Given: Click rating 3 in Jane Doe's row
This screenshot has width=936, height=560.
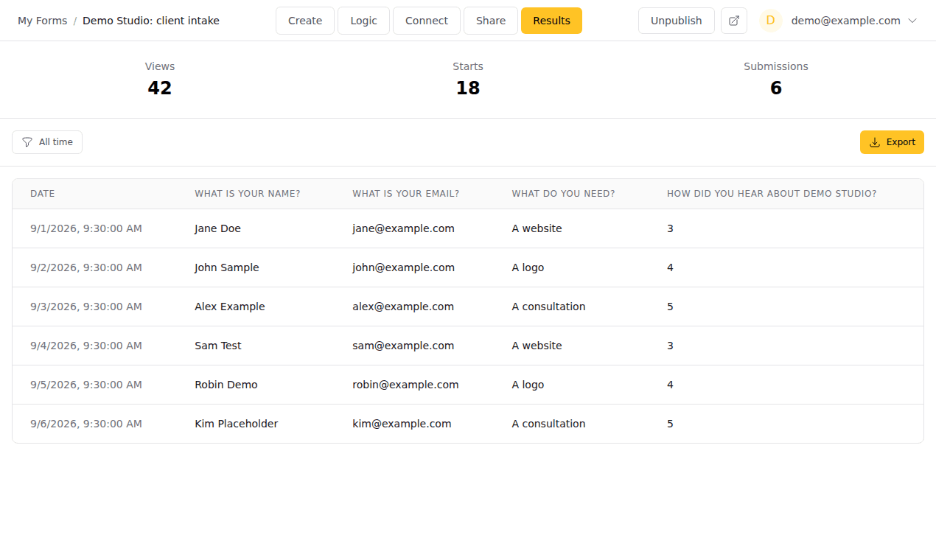Looking at the screenshot, I should 670,228.
